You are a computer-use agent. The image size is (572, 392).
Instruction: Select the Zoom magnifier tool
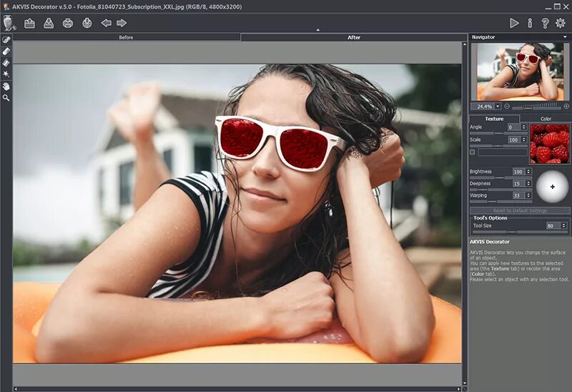[6, 97]
